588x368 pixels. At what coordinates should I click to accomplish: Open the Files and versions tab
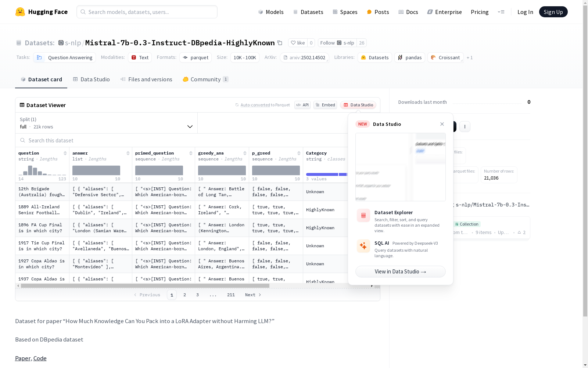[146, 79]
